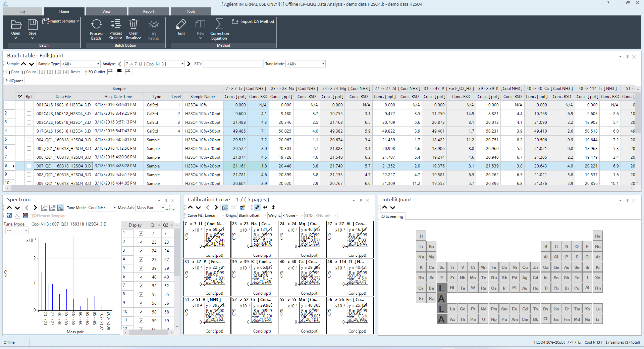Go to next sample in Batch Table

click(x=32, y=64)
